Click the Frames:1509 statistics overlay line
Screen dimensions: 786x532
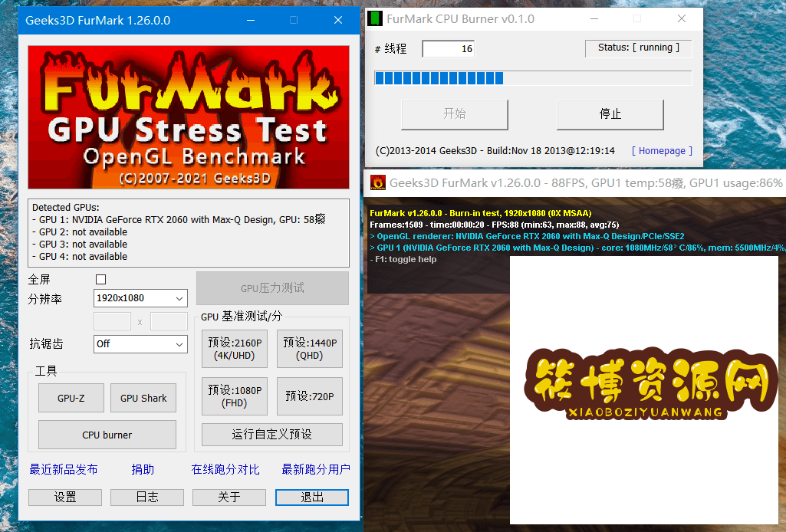pos(495,225)
